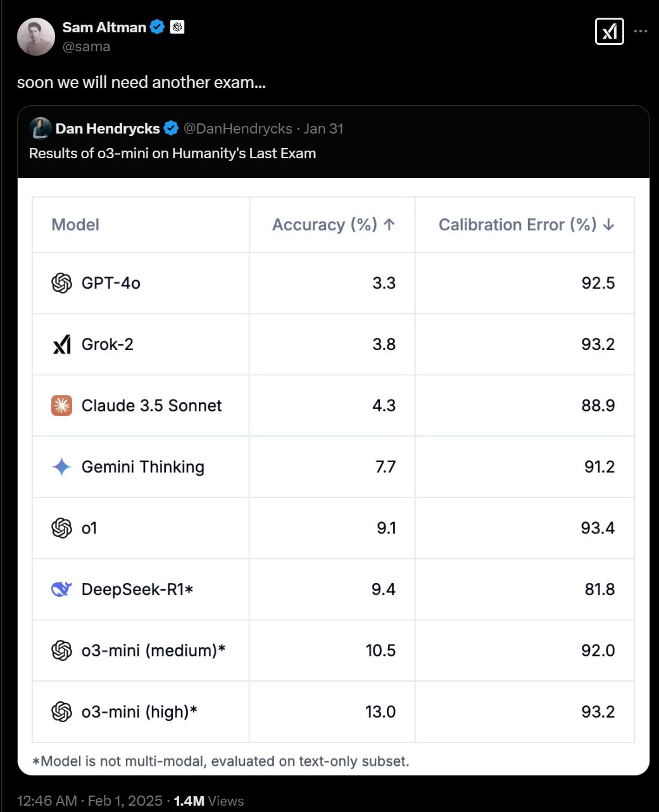Open the @DanHendrycks handle link
Viewport: 659px width, 812px height.
(238, 128)
